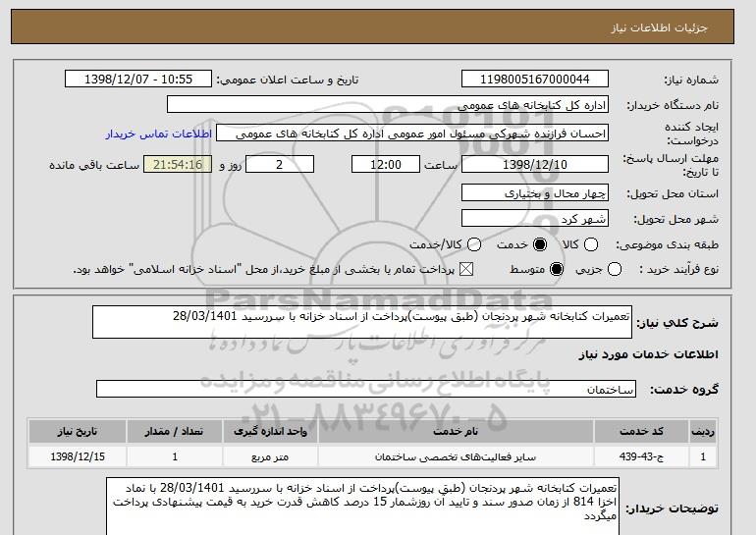Choose the متوسط purchase process option
The image size is (756, 535).
557,269
